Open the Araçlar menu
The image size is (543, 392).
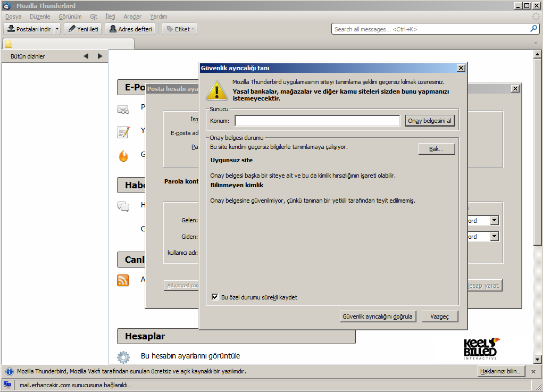click(132, 16)
